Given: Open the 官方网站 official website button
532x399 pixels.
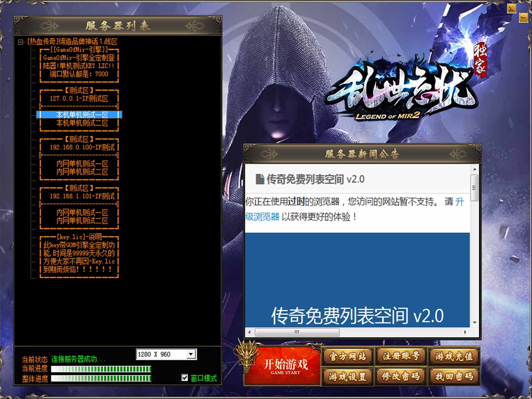Looking at the screenshot, I should point(348,357).
